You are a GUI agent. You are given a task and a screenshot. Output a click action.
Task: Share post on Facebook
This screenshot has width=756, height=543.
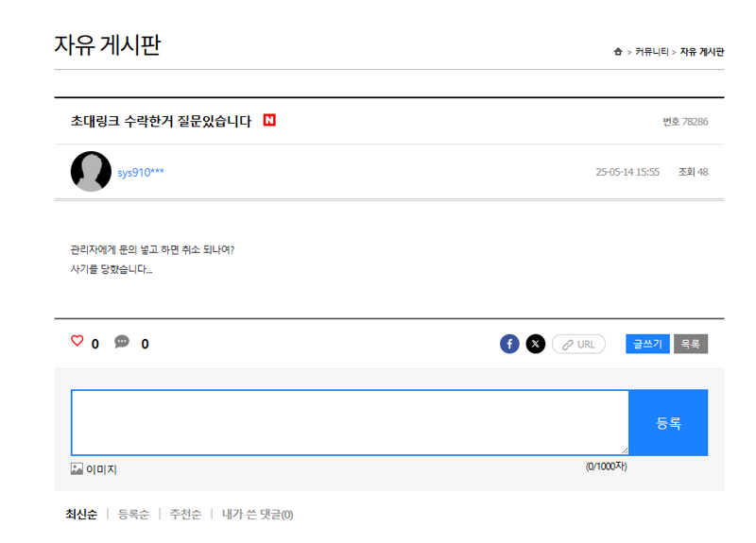[x=509, y=344]
